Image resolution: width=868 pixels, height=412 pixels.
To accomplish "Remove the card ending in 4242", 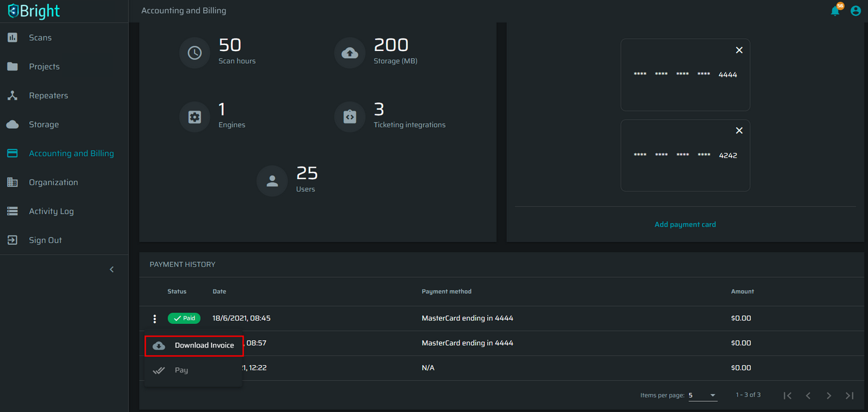I will pyautogui.click(x=739, y=131).
